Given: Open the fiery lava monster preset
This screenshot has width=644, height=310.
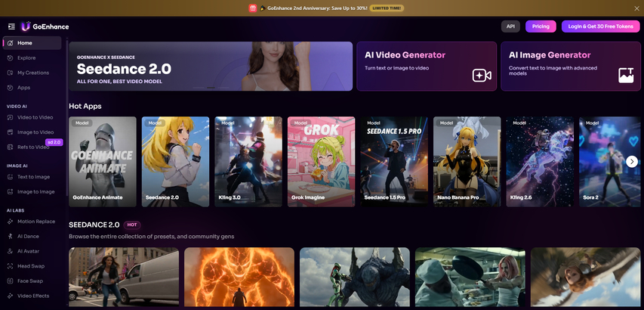Looking at the screenshot, I should (x=239, y=277).
